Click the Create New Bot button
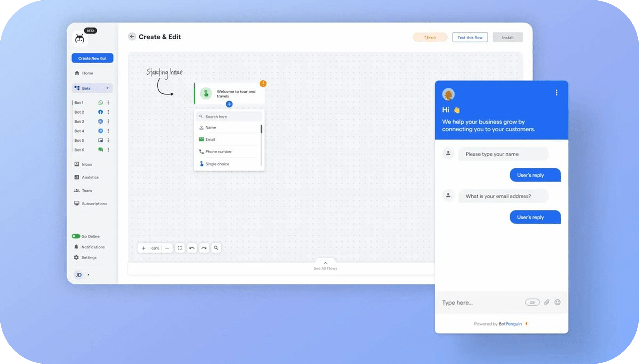Screen dimensions: 639x364 click(x=92, y=58)
